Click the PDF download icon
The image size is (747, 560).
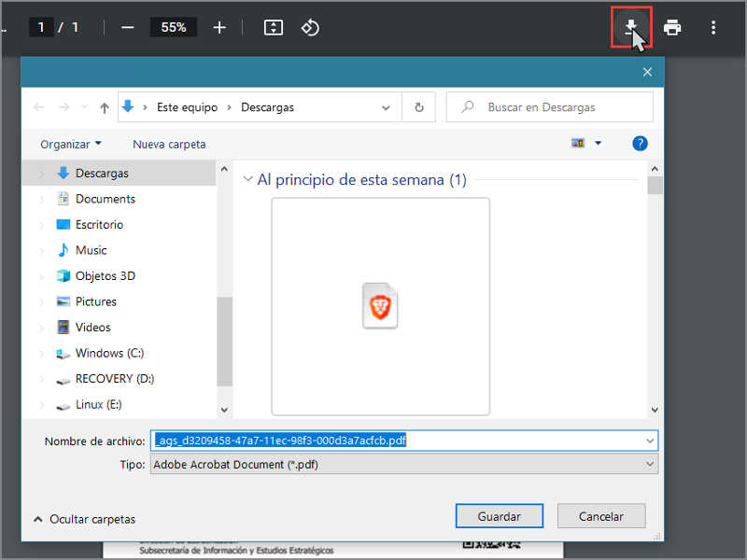(x=630, y=26)
